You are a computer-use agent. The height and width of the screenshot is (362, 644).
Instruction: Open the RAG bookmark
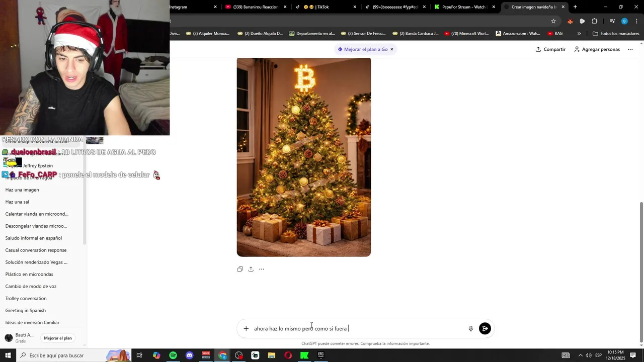click(x=554, y=34)
